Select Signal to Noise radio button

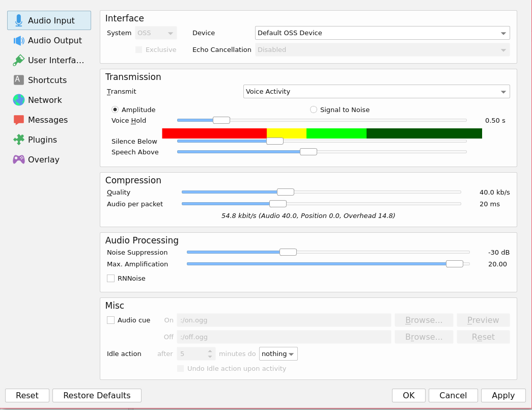314,110
